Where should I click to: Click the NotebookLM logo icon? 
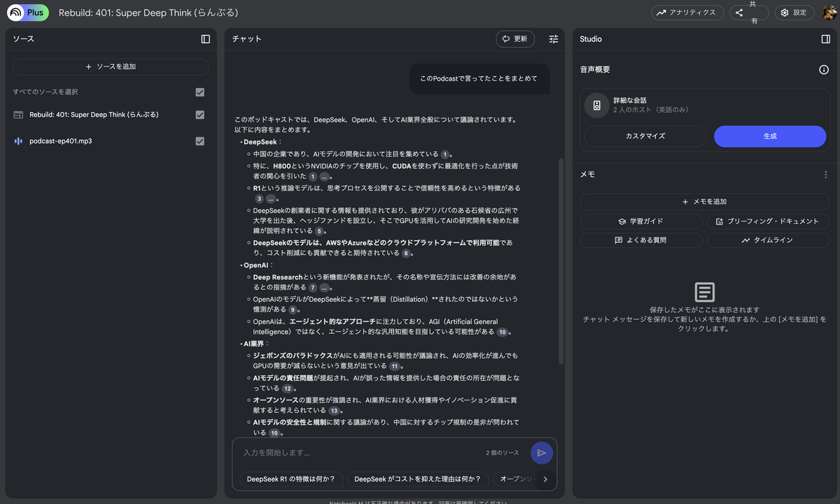(x=15, y=13)
